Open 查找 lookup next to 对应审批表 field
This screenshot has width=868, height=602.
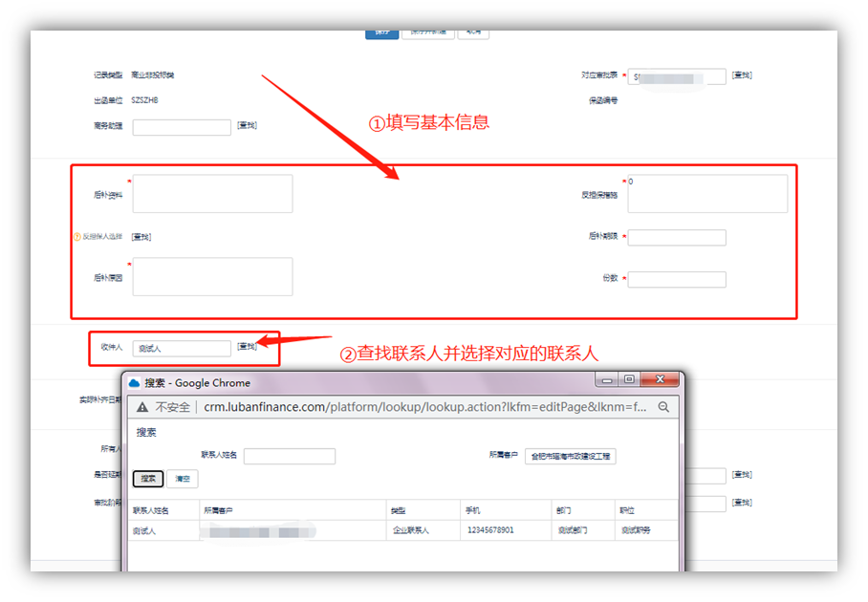pos(741,75)
